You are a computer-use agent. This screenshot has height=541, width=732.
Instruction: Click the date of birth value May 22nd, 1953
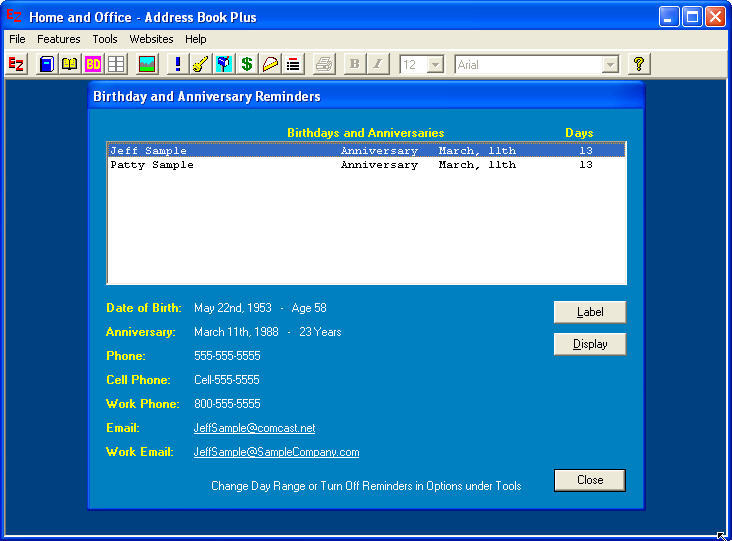(232, 308)
